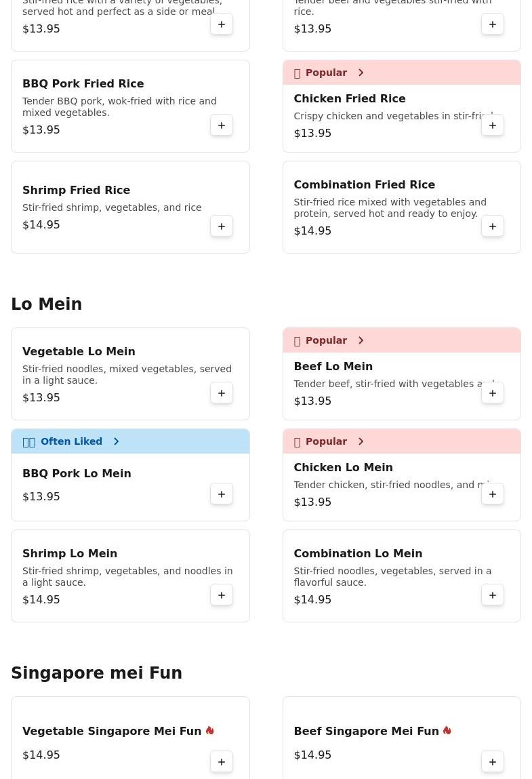Add Beef Singapore Mei Fun to order

[x=493, y=762]
